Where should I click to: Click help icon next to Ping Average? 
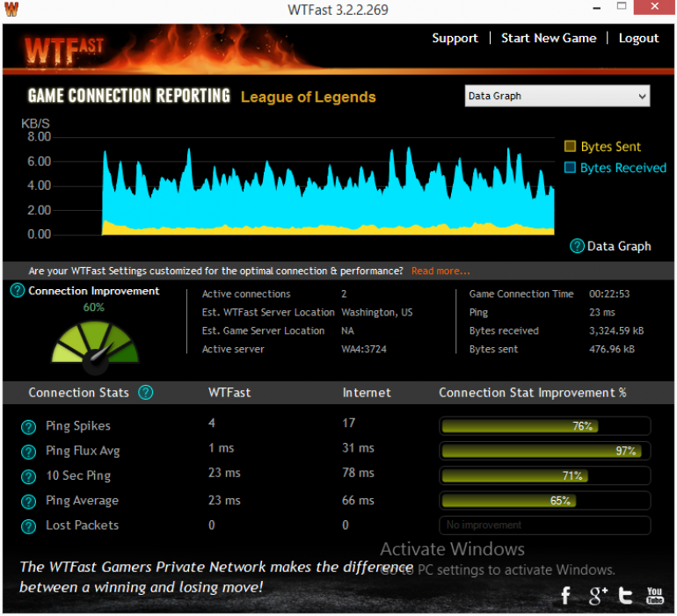[x=28, y=502]
